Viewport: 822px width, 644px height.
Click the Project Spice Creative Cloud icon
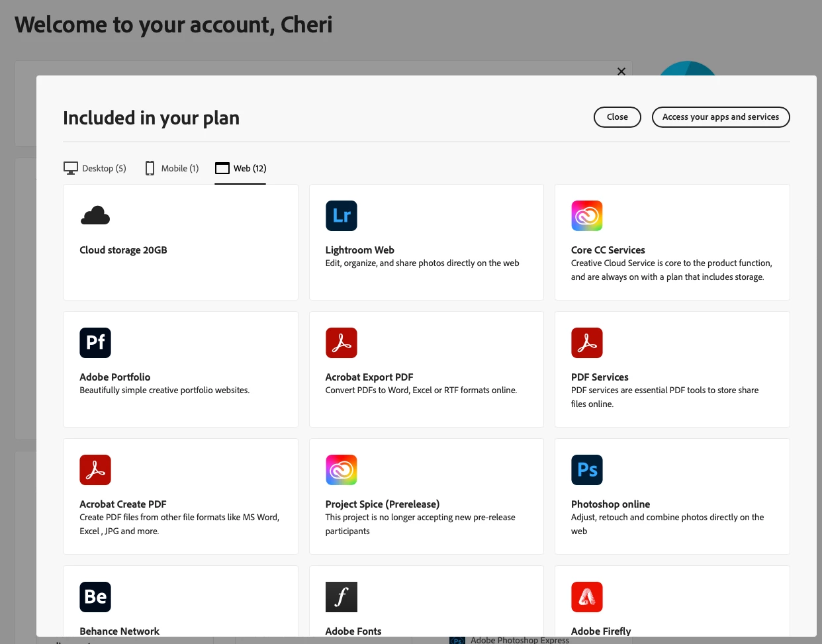click(342, 470)
